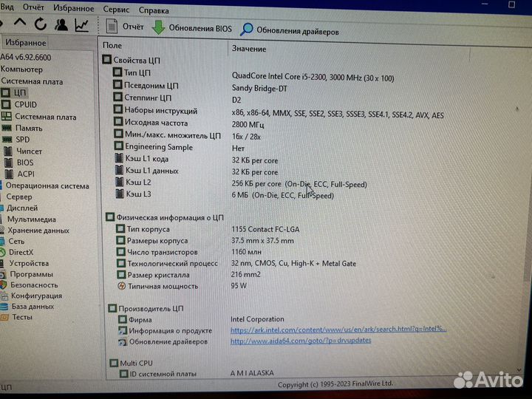
Task: Click the Тесты icon in sidebar
Action: tap(4, 317)
